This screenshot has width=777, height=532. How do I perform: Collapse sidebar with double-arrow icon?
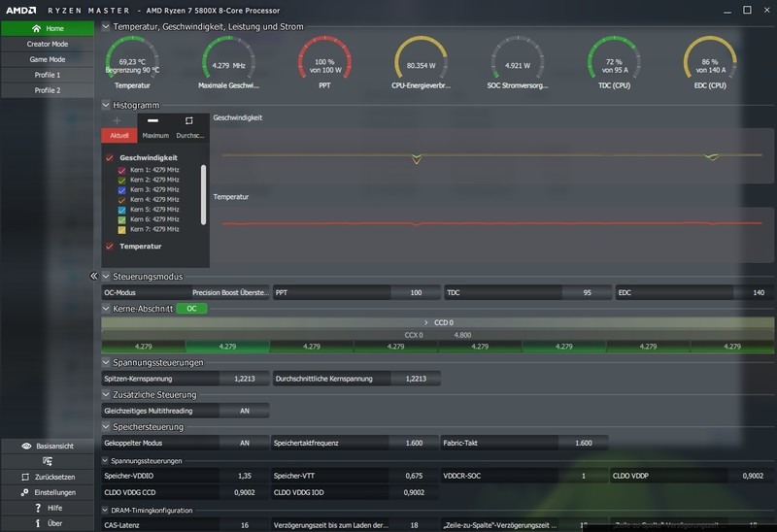coord(93,276)
